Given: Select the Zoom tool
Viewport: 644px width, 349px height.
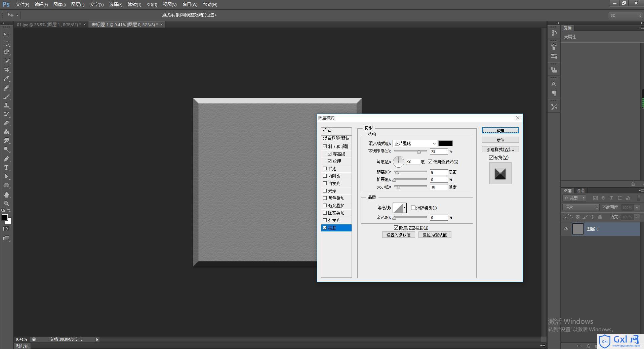Looking at the screenshot, I should 6,204.
